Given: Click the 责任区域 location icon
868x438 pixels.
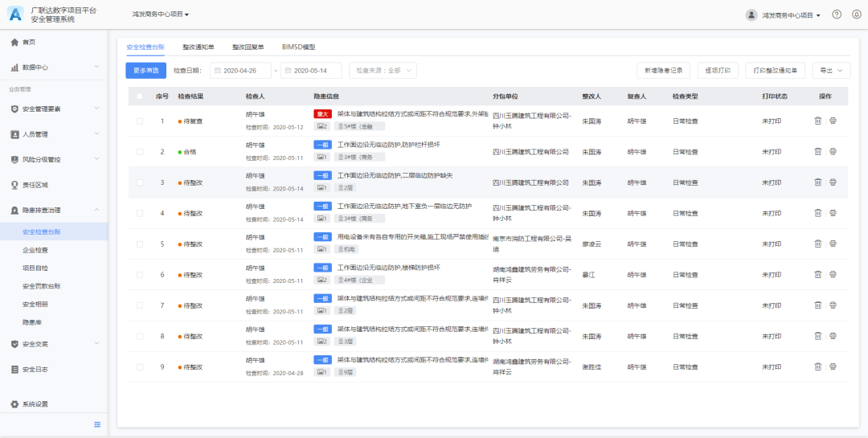Looking at the screenshot, I should 15,185.
